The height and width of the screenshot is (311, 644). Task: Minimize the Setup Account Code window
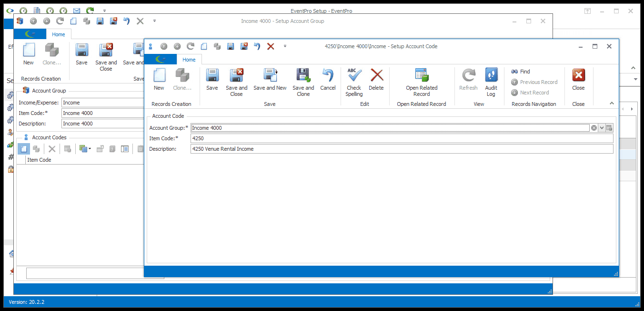[580, 46]
